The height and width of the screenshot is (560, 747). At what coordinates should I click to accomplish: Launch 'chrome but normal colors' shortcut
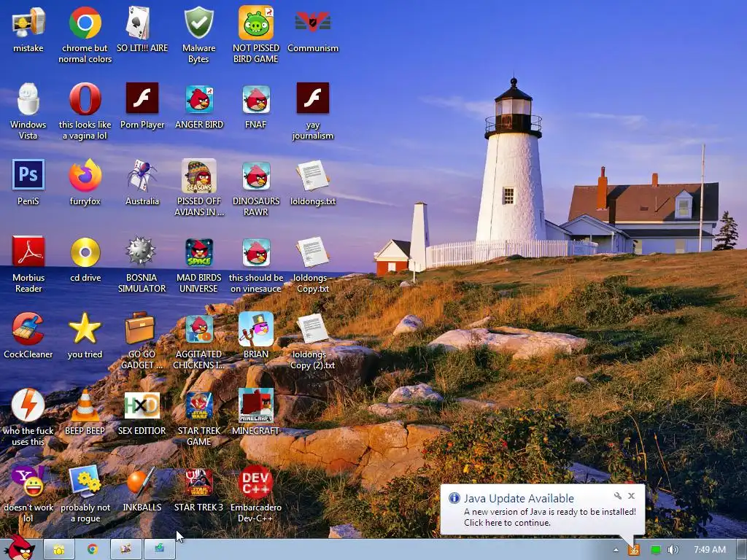[x=85, y=23]
